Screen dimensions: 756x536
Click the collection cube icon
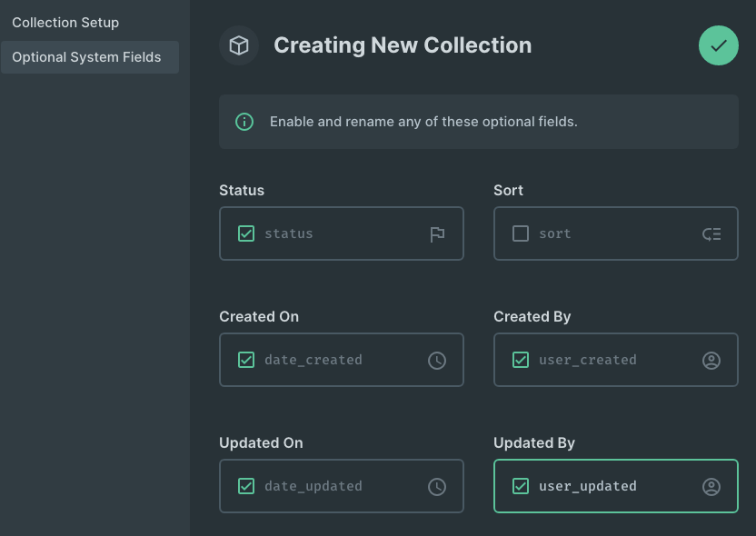(239, 45)
